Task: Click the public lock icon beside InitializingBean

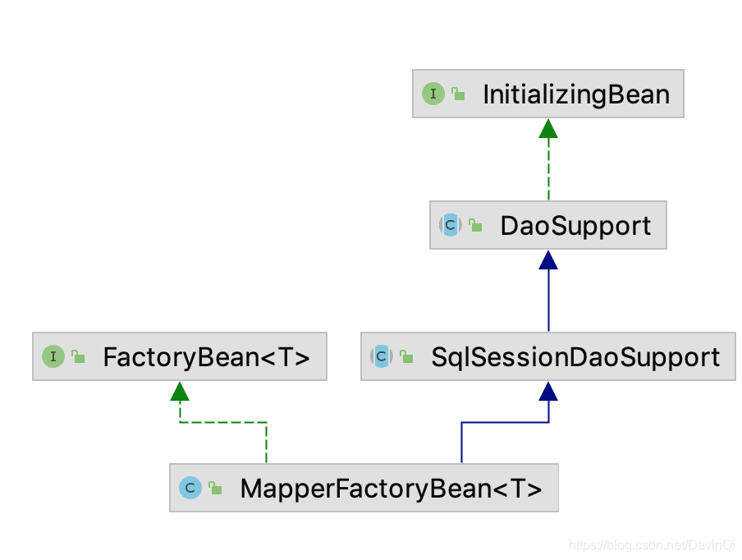Action: 458,94
